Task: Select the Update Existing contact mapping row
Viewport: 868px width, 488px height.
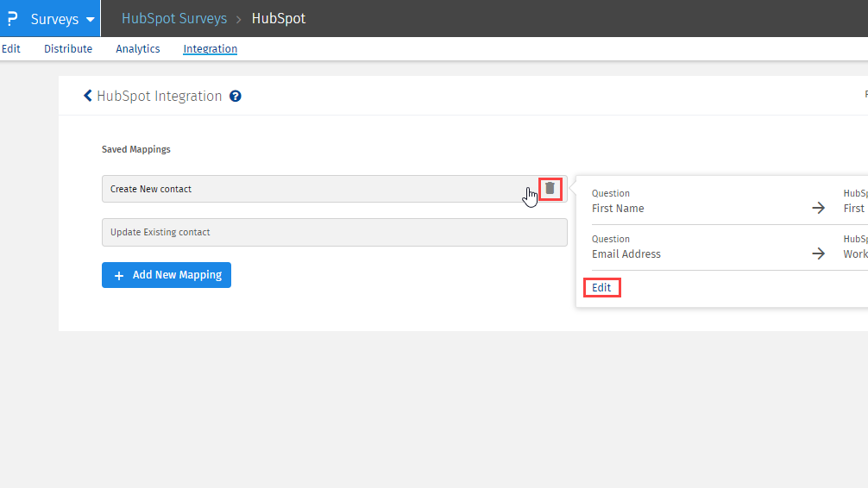Action: pos(335,233)
